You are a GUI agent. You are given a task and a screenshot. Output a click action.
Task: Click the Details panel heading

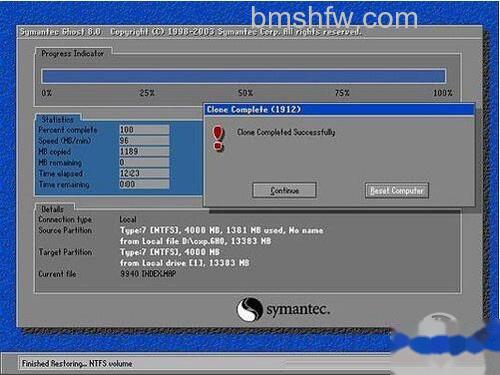[52, 209]
